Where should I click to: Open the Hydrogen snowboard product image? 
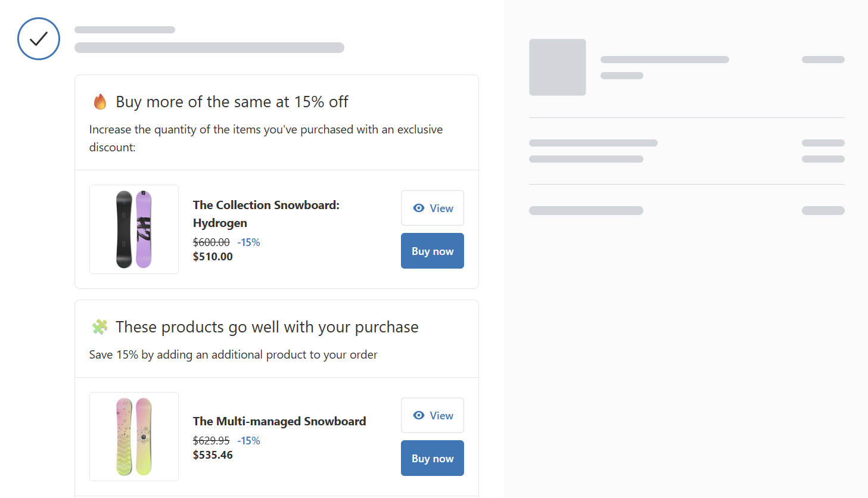click(134, 229)
